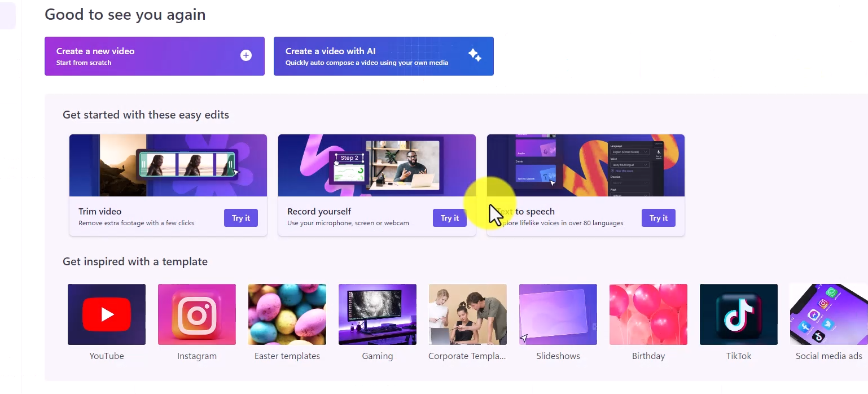
Task: Click 'Use your microphone, screen or webcam' text
Action: 348,223
